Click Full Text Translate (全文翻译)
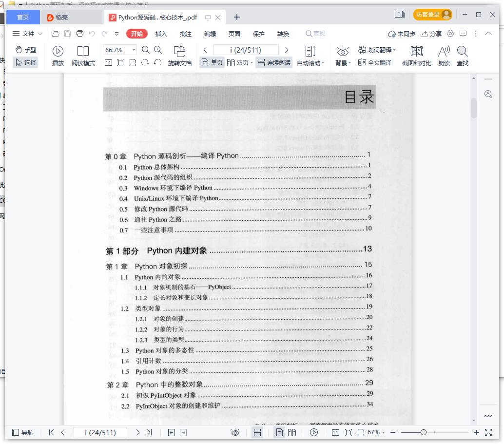 (375, 62)
